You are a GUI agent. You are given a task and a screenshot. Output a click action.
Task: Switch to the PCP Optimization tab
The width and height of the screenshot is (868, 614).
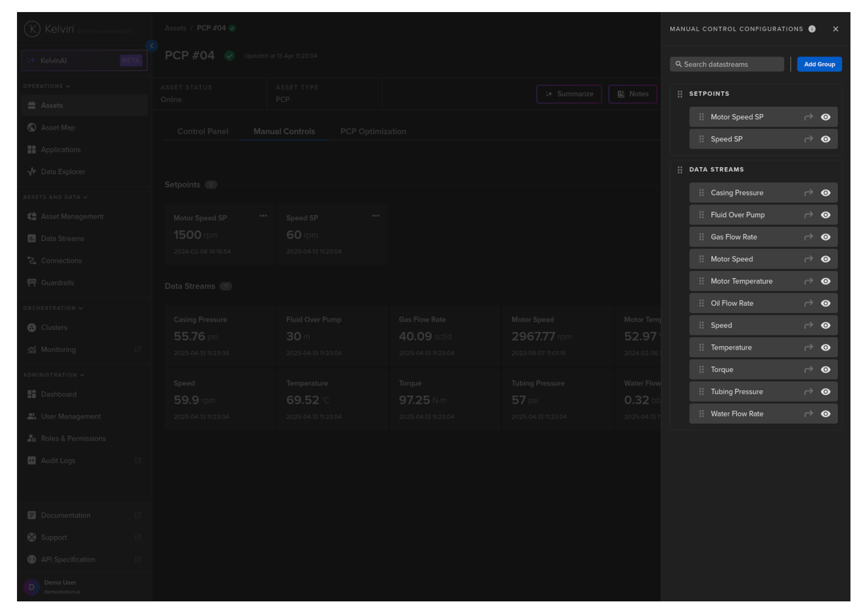click(x=373, y=132)
